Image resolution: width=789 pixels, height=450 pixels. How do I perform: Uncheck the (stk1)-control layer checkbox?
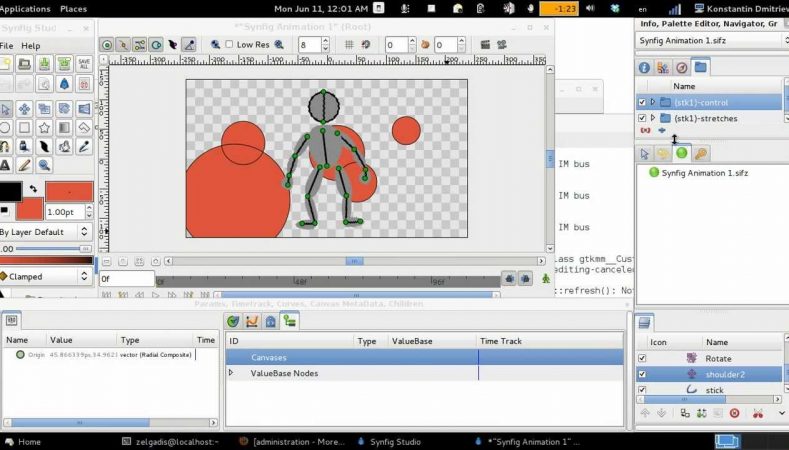coord(642,102)
